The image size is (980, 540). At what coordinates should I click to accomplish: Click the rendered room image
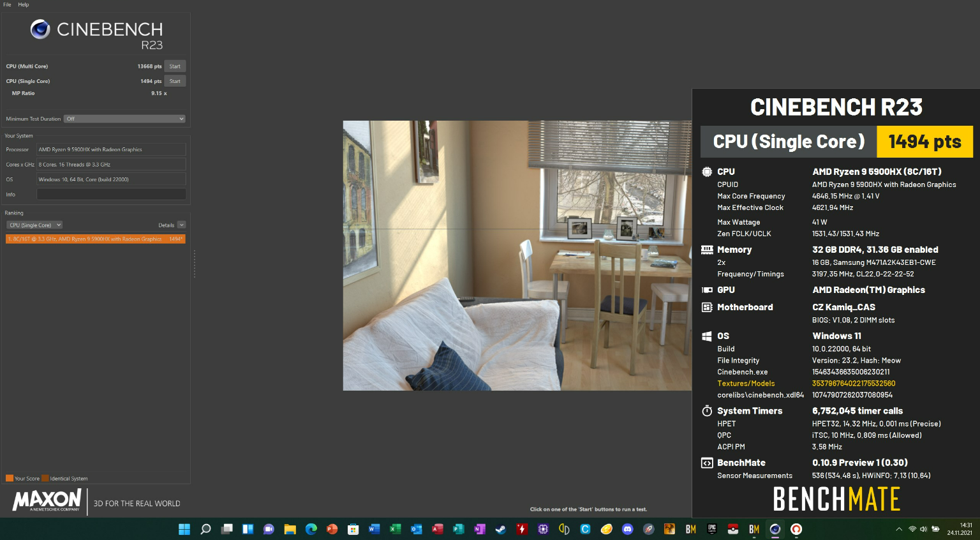(517, 255)
